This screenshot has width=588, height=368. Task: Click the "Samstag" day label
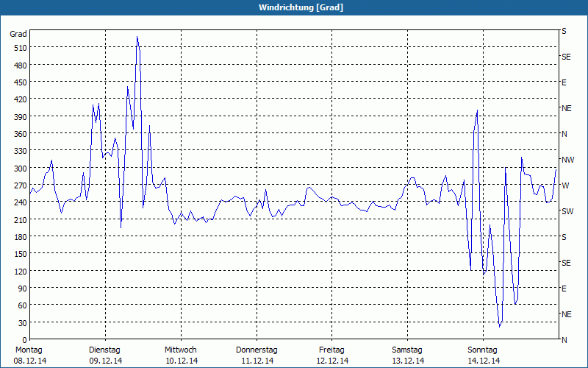click(x=407, y=350)
